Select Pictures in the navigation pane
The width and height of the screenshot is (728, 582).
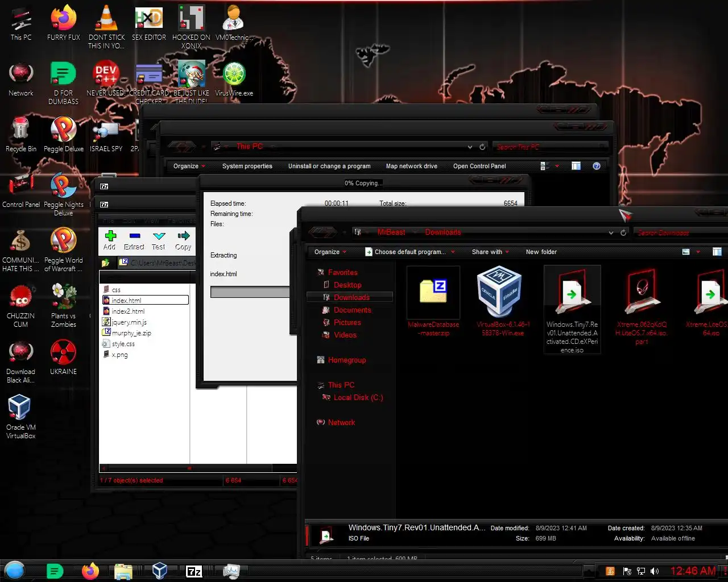click(x=347, y=322)
